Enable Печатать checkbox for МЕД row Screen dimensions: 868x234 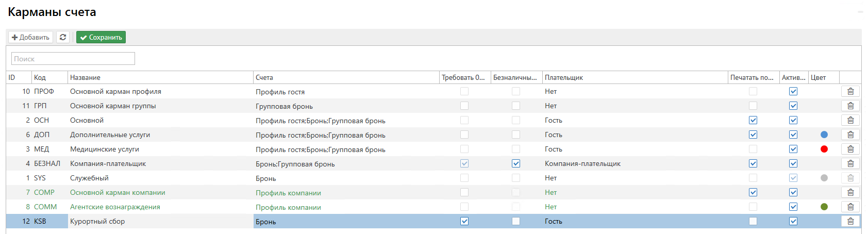click(x=753, y=149)
